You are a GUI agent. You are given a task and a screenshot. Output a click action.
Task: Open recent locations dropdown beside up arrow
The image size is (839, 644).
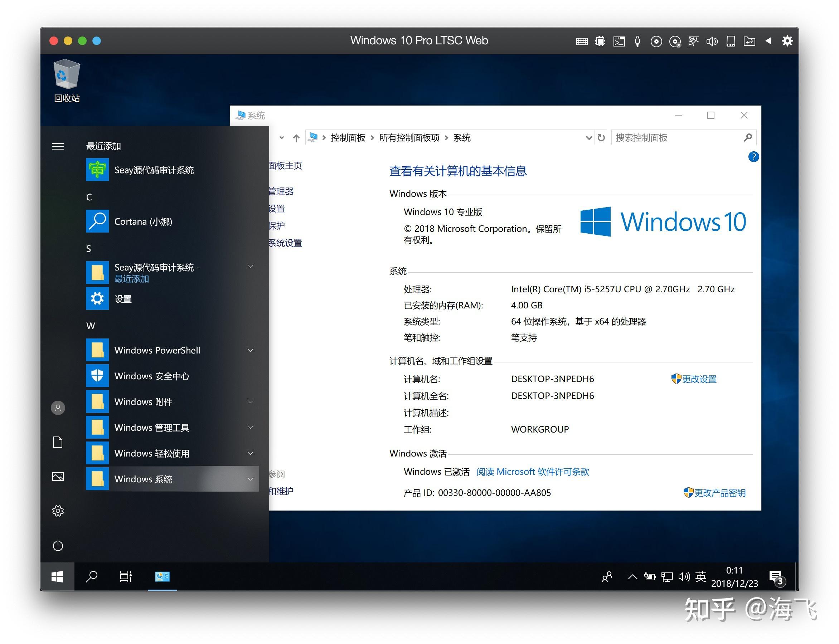tap(281, 138)
